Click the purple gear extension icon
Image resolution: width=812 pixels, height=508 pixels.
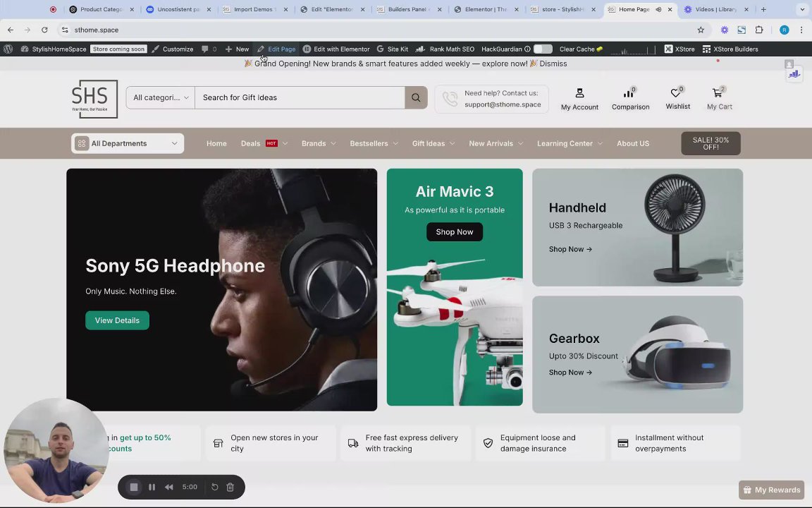(x=725, y=30)
